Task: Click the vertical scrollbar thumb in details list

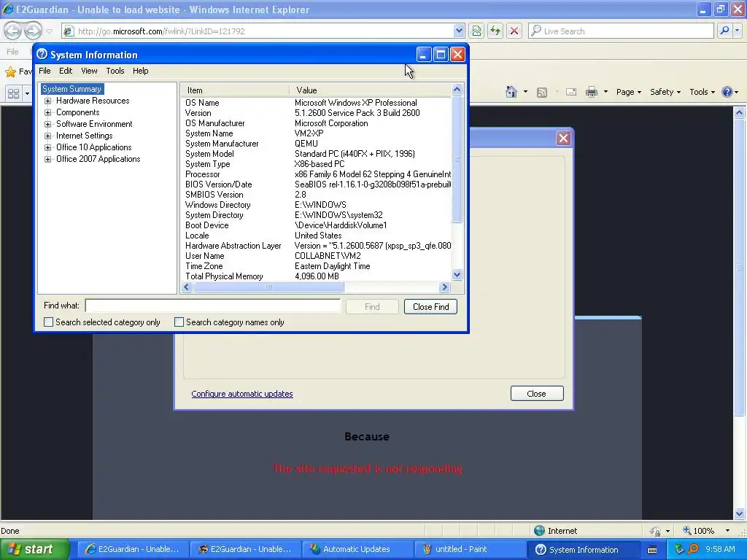Action: tap(457, 159)
